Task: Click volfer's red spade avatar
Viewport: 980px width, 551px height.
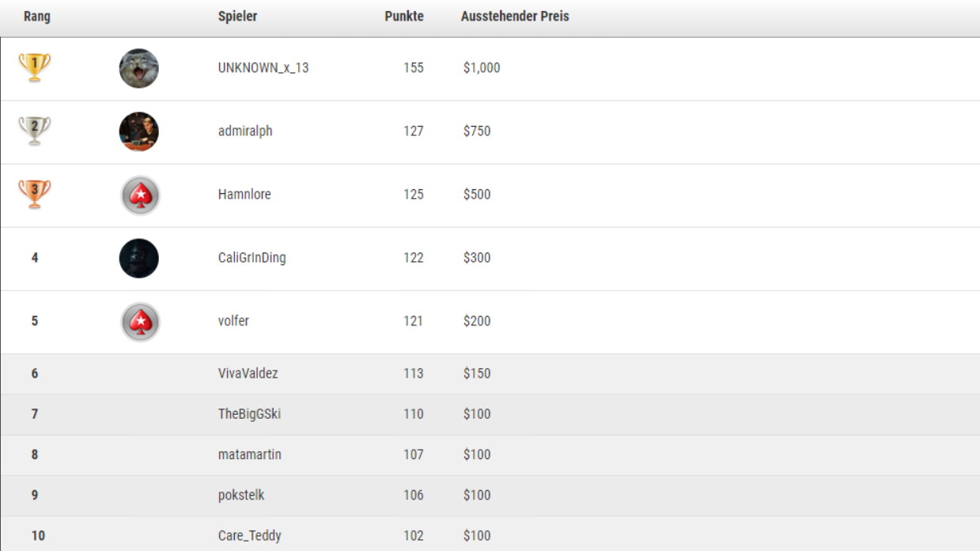Action: [140, 321]
